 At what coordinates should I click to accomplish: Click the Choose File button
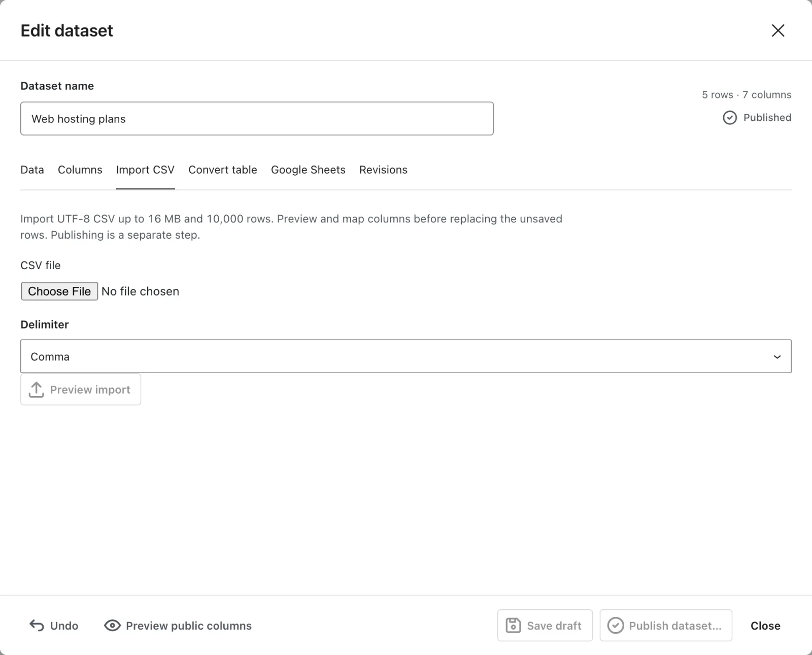pyautogui.click(x=59, y=291)
